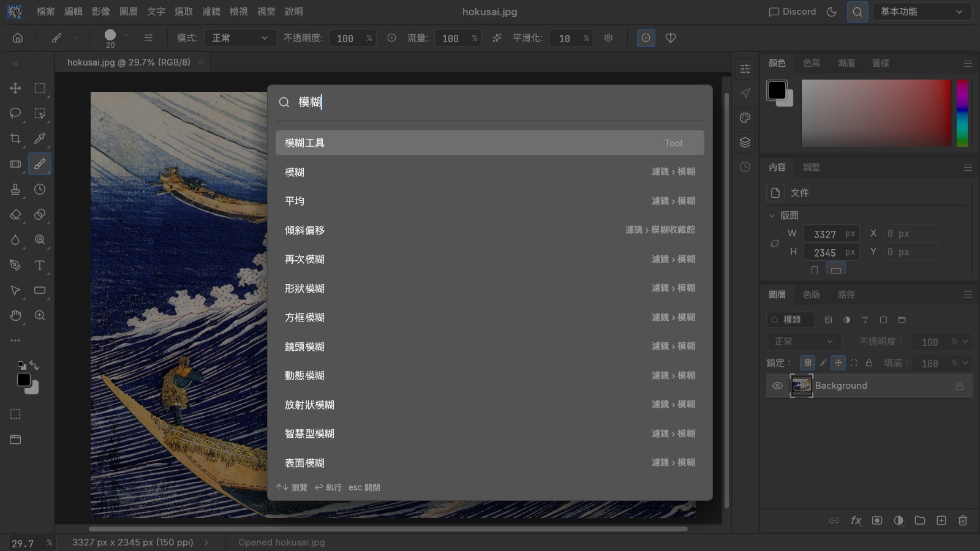Viewport: 980px width, 551px height.
Task: Select the Lasso tool
Action: pyautogui.click(x=15, y=113)
